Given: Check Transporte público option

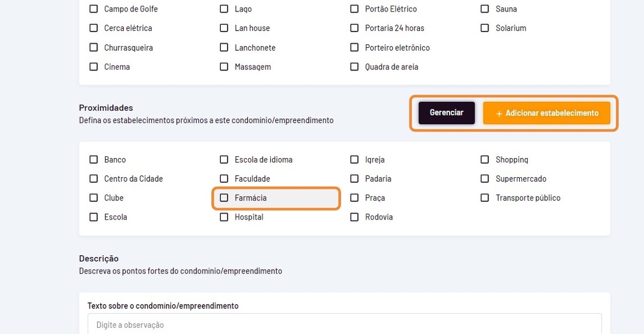Looking at the screenshot, I should 485,198.
